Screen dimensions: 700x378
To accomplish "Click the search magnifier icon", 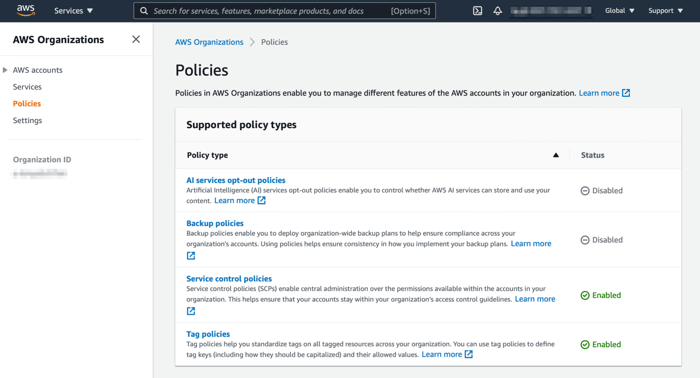I will 144,11.
